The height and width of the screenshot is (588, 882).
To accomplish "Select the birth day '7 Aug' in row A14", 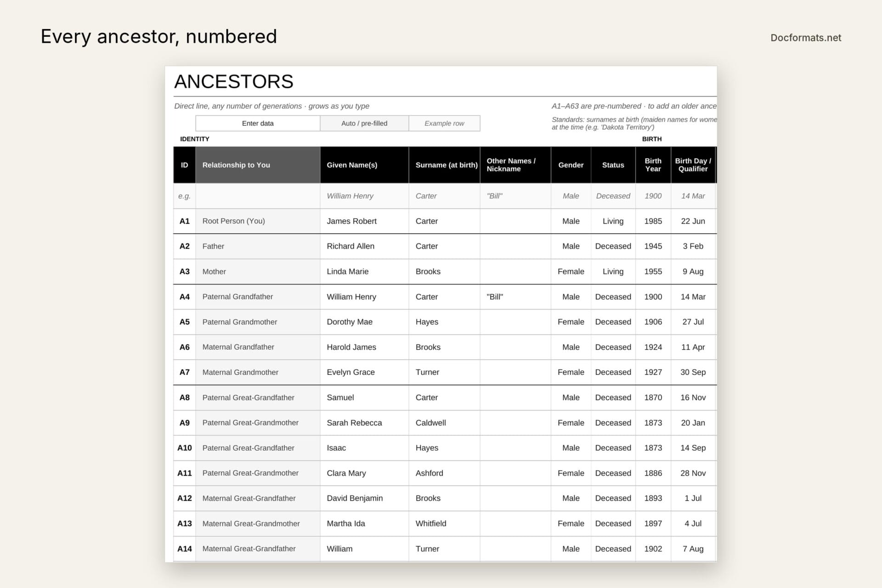I will pyautogui.click(x=693, y=548).
